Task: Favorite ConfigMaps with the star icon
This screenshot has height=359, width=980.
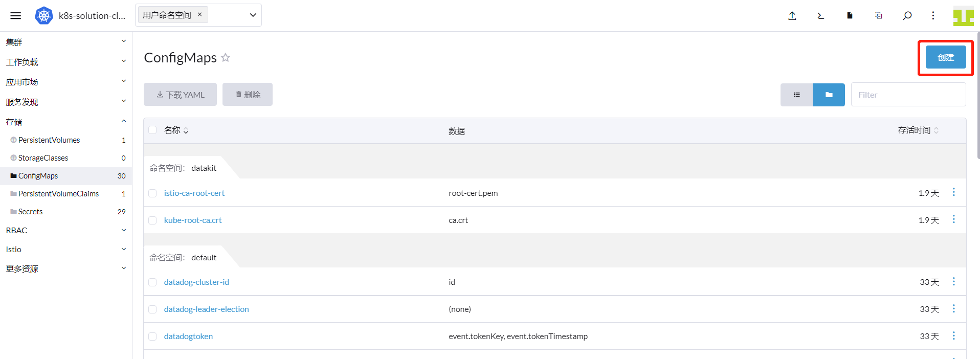Action: tap(226, 58)
